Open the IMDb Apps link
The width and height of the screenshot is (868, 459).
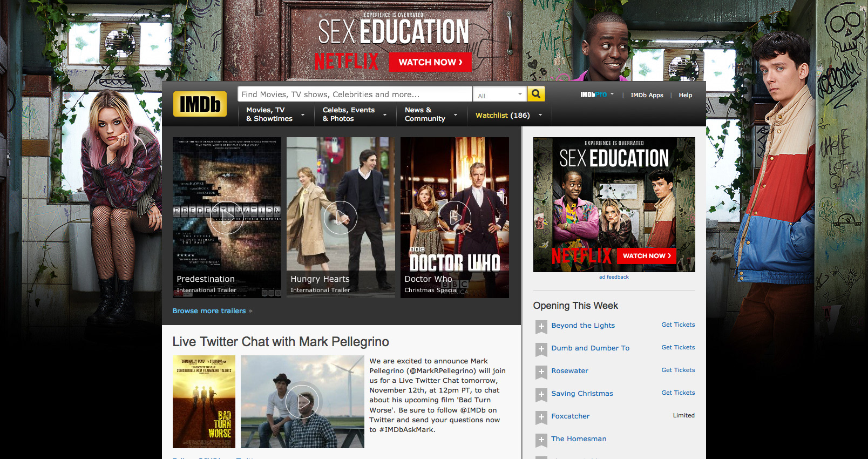647,95
